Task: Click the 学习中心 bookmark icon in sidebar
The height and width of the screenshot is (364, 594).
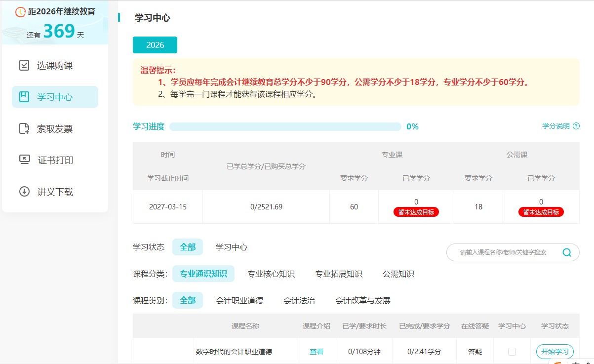Action: pyautogui.click(x=24, y=97)
